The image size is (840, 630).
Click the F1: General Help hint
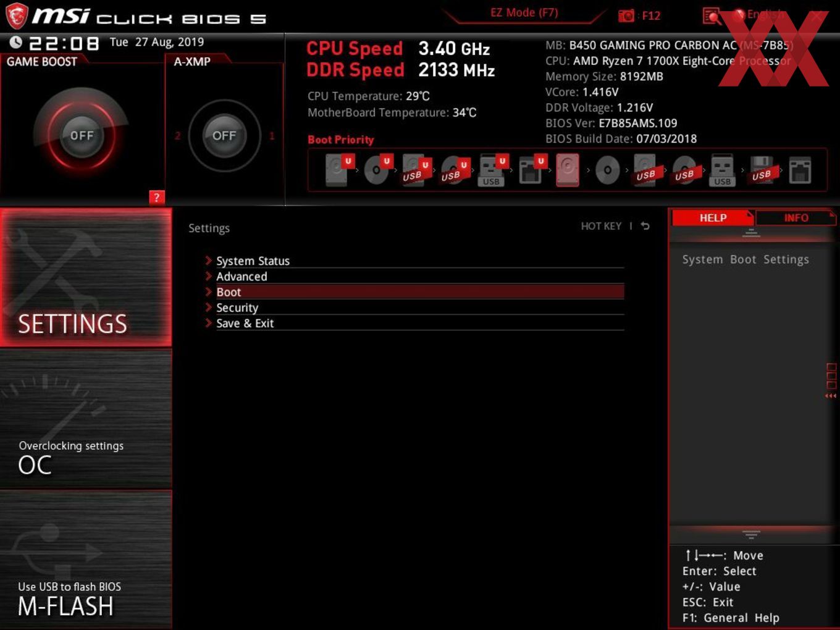pos(731,618)
